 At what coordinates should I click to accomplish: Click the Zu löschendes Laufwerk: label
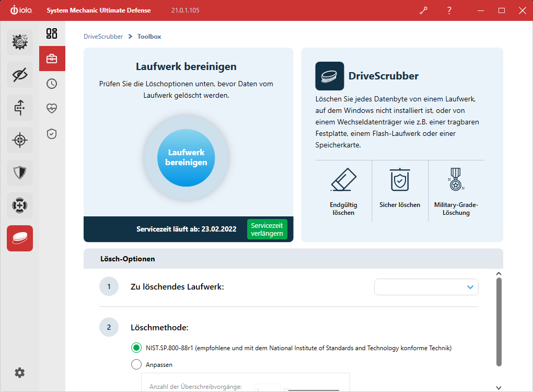(177, 286)
